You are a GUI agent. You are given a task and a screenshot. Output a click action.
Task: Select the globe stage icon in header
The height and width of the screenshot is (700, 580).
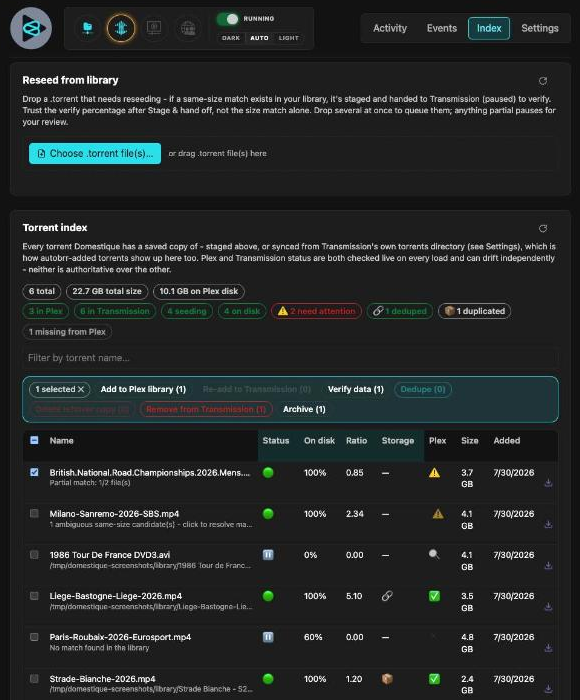pyautogui.click(x=188, y=28)
